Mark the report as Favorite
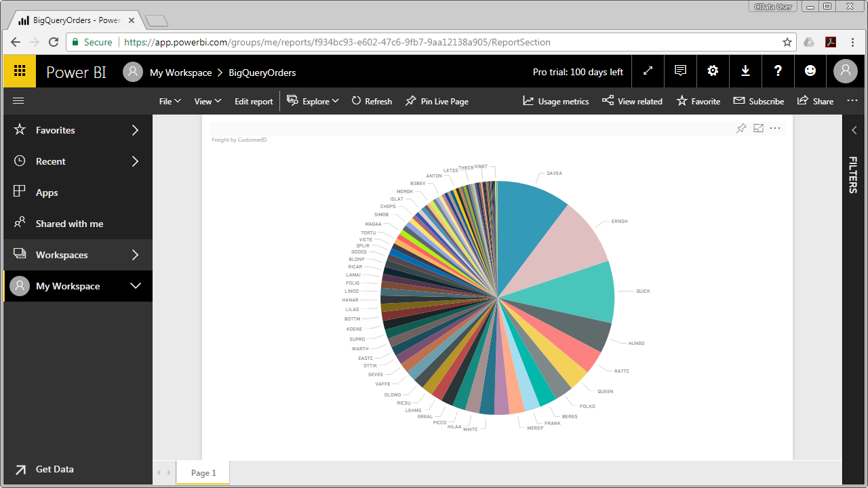This screenshot has height=488, width=868. click(x=698, y=101)
